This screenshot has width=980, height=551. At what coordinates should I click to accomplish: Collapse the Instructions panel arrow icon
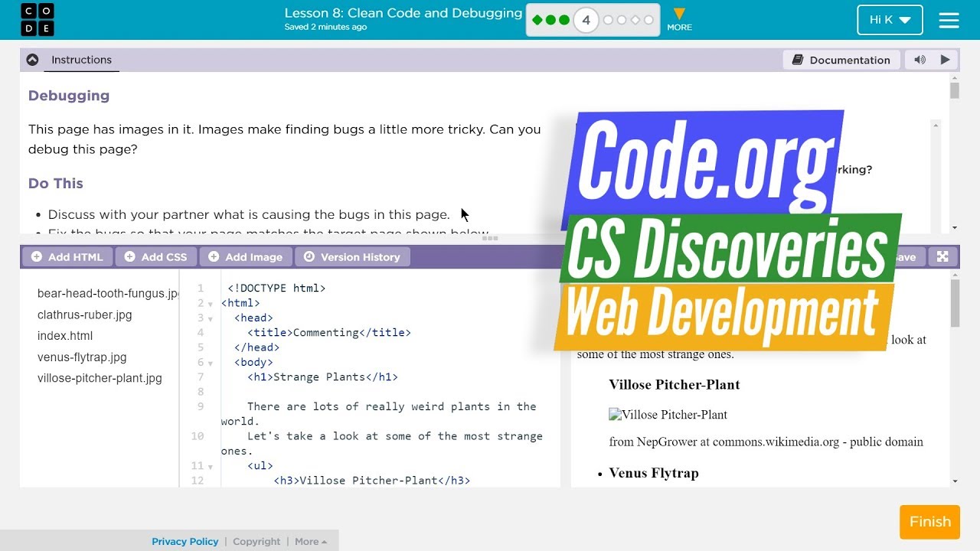tap(32, 60)
